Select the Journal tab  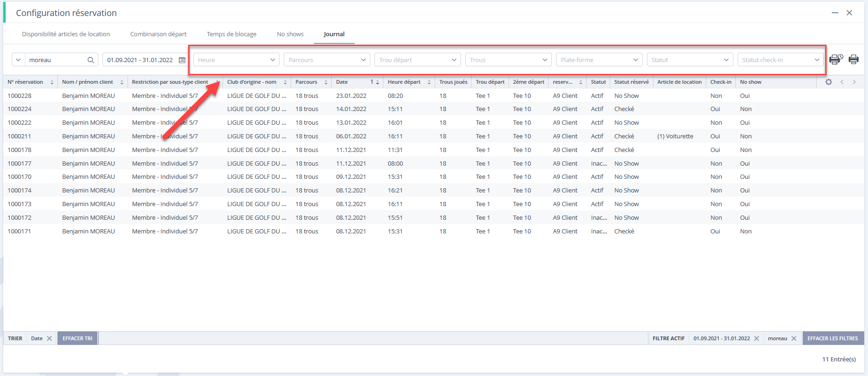point(334,34)
